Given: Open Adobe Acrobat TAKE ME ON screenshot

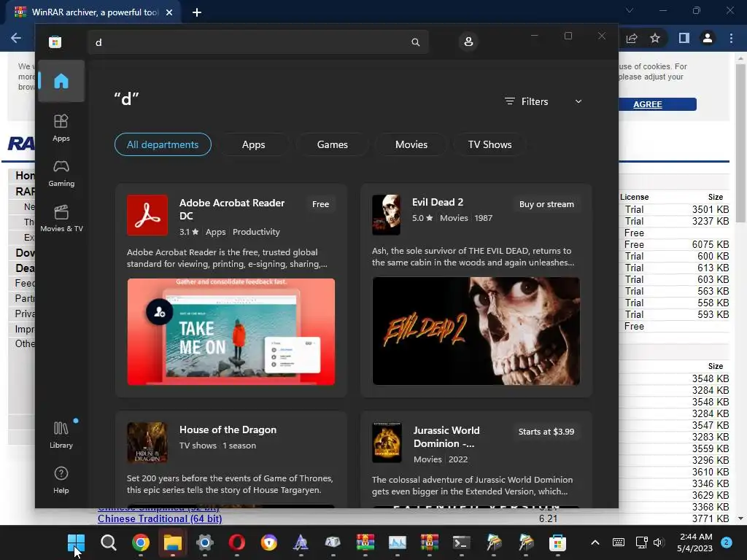Looking at the screenshot, I should [231, 332].
